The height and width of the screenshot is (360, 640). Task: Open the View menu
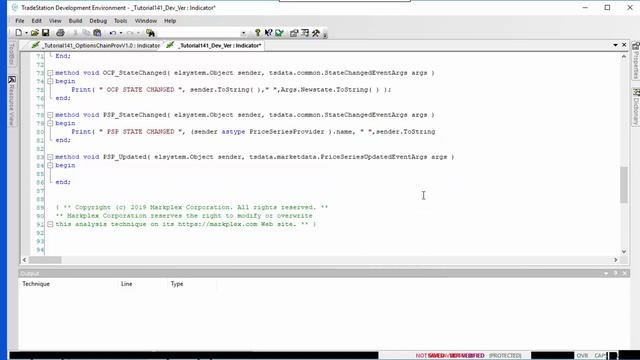(55, 21)
